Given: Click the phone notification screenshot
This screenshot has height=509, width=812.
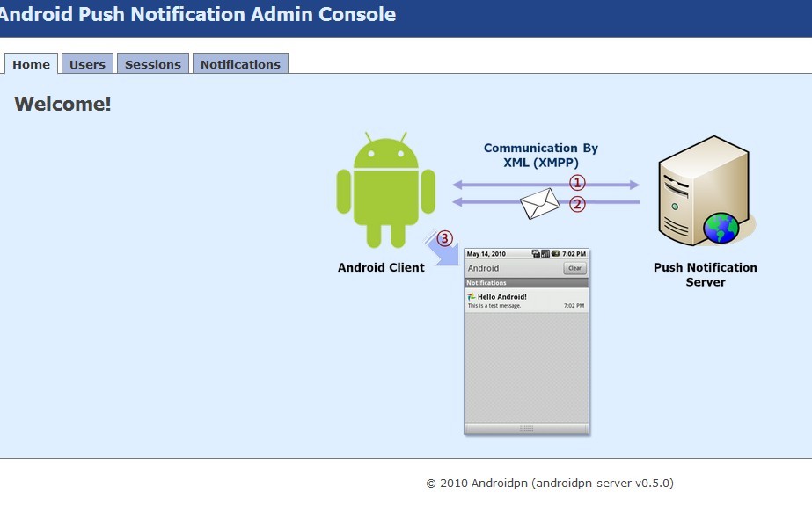Looking at the screenshot, I should point(526,341).
